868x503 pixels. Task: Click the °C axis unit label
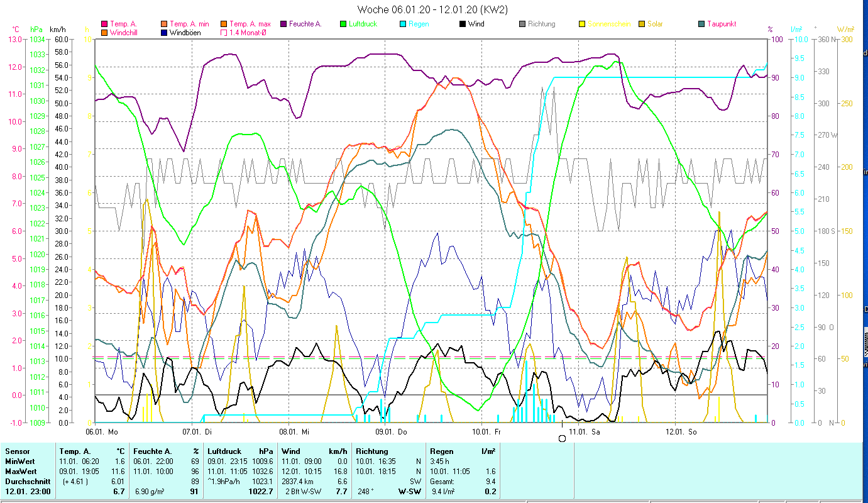(16, 30)
